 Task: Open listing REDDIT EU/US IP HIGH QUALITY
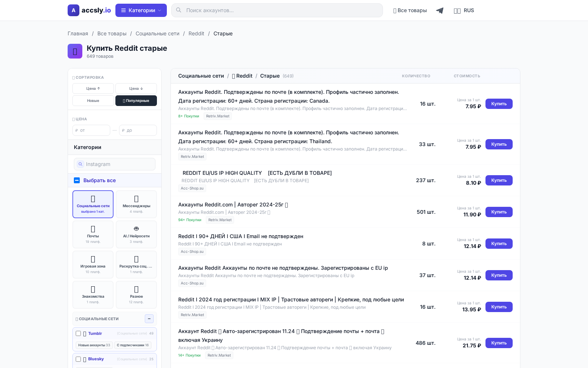click(x=257, y=173)
